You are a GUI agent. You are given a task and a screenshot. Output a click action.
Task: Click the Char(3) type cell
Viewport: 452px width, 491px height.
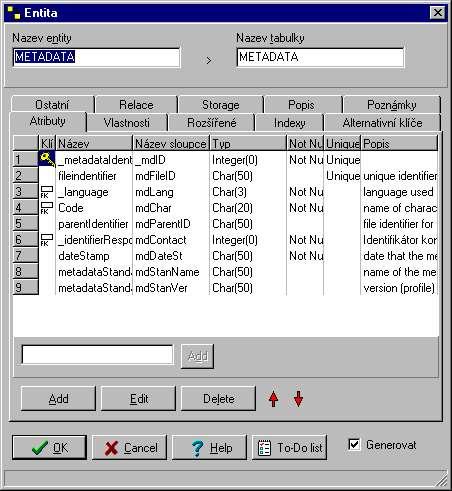(248, 192)
